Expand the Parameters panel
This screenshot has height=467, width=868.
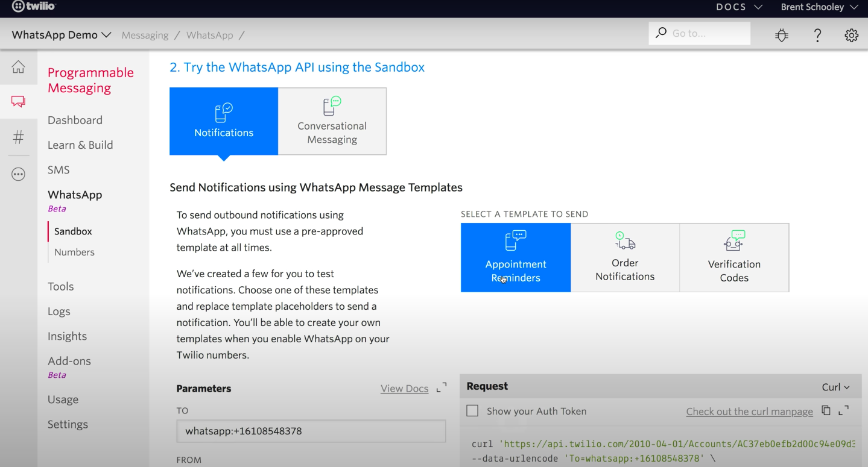pos(442,387)
